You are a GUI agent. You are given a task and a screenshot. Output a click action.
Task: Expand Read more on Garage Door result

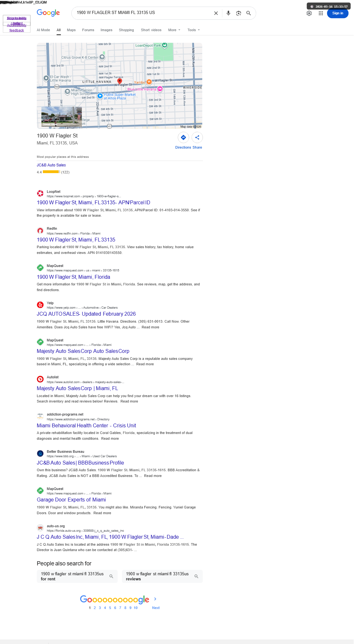click(102, 513)
